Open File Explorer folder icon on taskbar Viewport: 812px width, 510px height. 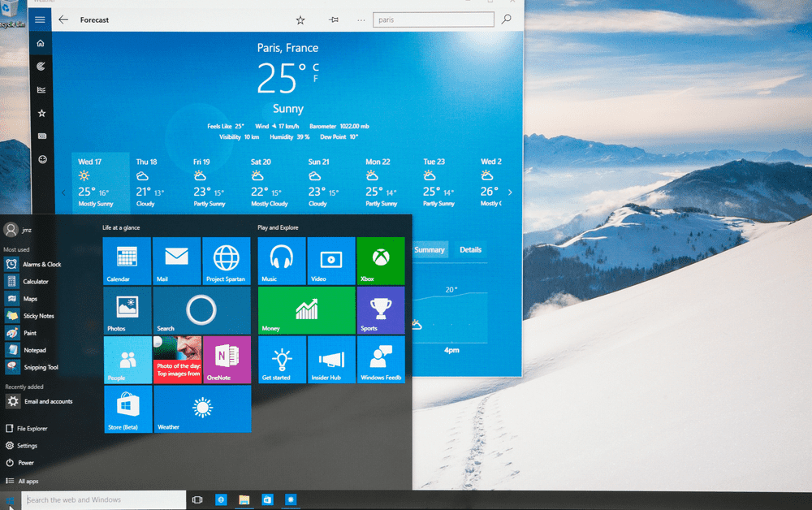pyautogui.click(x=244, y=499)
